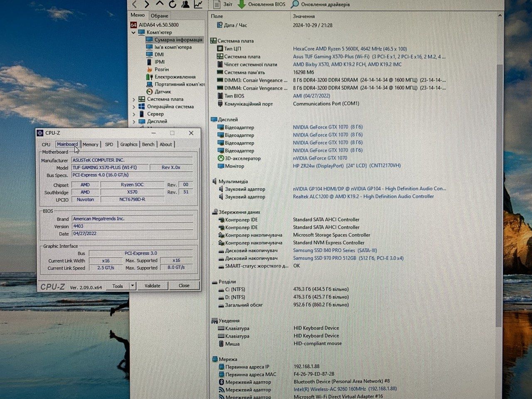Expand the Операційна система tree node
The width and height of the screenshot is (532, 399).
(134, 107)
